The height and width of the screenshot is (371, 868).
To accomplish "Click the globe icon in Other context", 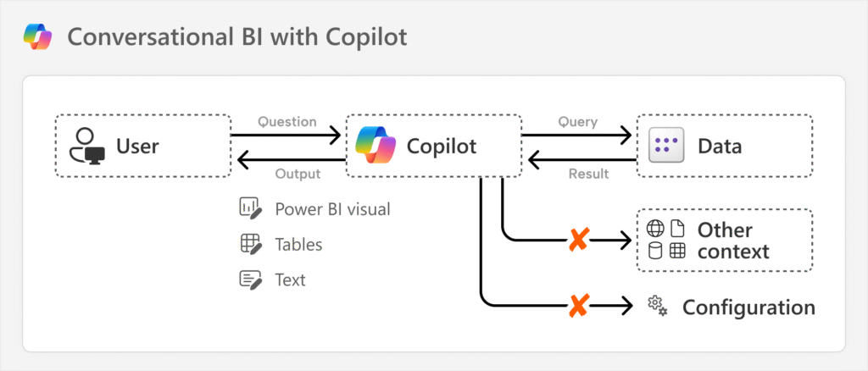I will coord(655,229).
